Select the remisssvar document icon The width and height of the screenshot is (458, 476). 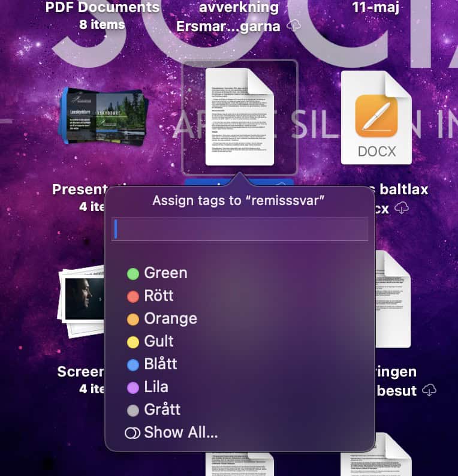point(239,118)
